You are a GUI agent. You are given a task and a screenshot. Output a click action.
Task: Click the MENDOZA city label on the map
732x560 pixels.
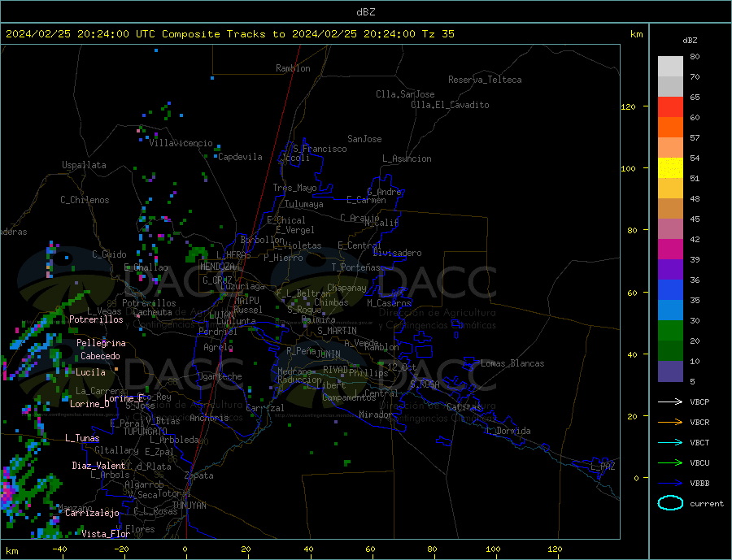[x=217, y=267]
